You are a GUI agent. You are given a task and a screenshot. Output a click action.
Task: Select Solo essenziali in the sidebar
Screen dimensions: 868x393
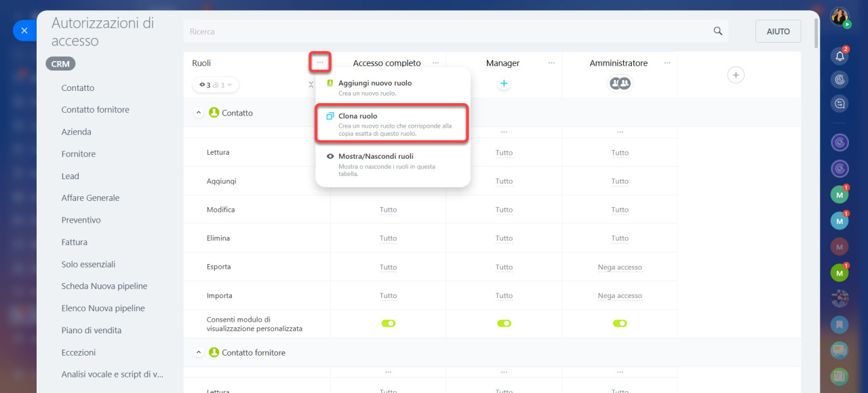(x=88, y=264)
